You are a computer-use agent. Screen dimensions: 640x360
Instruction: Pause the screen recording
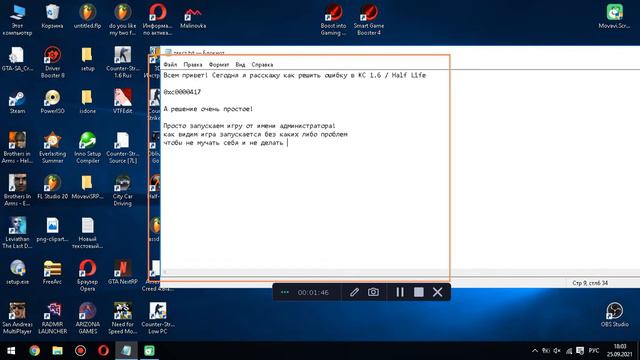[x=400, y=292]
